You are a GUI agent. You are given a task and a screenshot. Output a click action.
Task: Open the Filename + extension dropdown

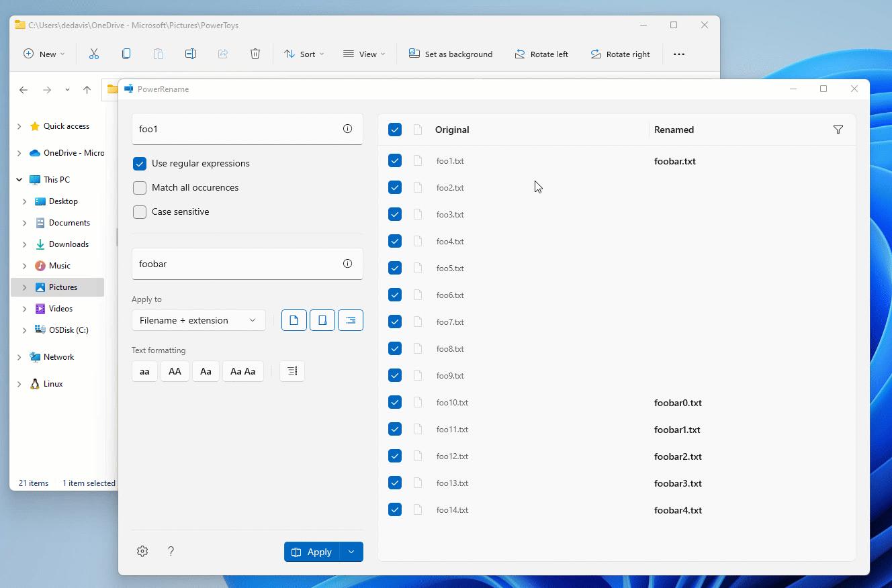point(198,320)
